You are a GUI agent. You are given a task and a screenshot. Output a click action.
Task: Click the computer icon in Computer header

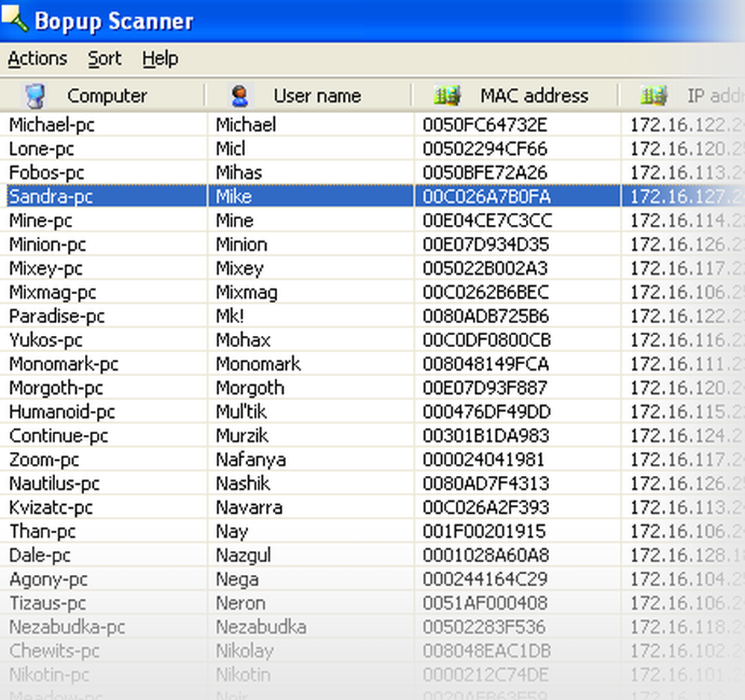pos(35,96)
